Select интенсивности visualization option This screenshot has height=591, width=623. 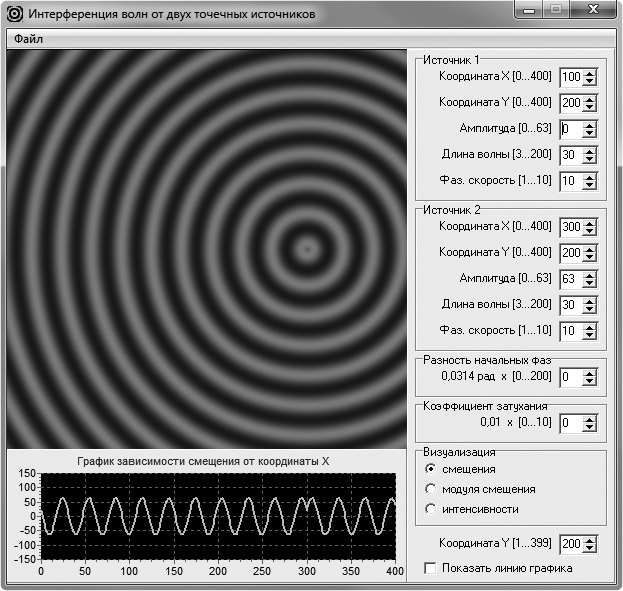point(430,509)
